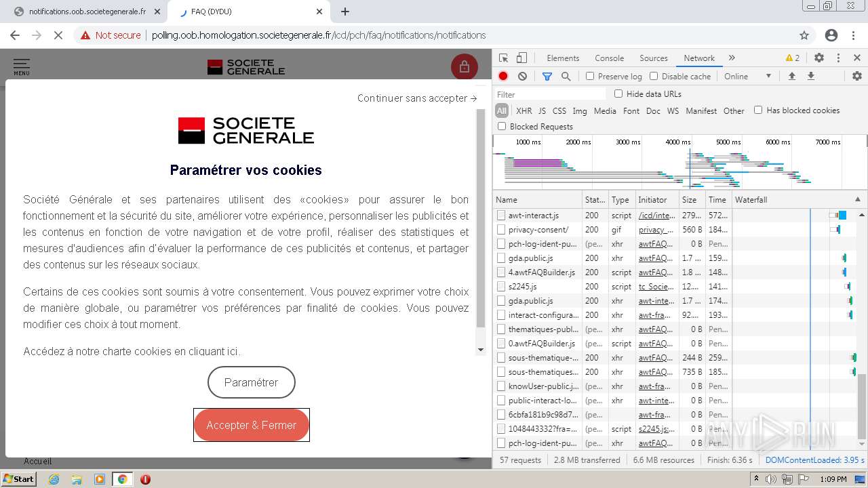Click the Paramétrer button
The width and height of the screenshot is (868, 488).
pos(252,382)
